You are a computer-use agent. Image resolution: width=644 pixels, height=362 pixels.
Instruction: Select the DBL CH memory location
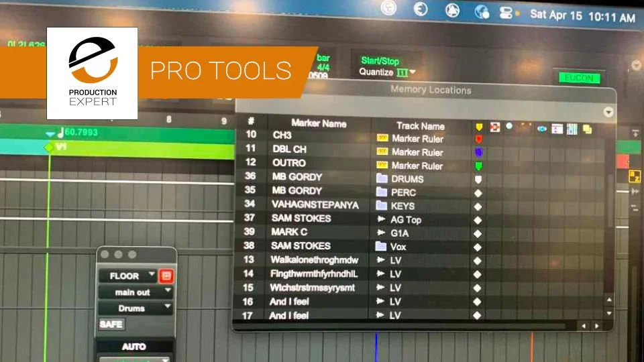pos(289,149)
